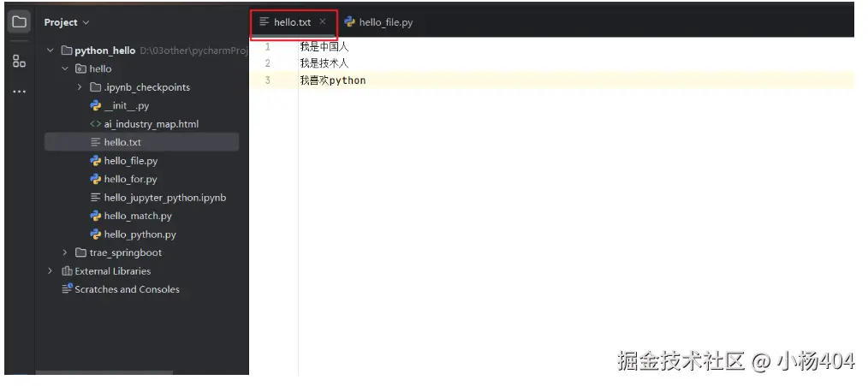Click the Python icon on hello_file.py tab

click(349, 21)
